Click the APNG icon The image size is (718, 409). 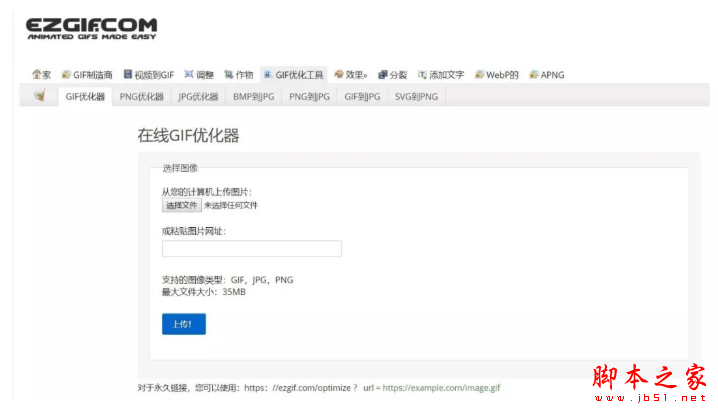point(534,75)
